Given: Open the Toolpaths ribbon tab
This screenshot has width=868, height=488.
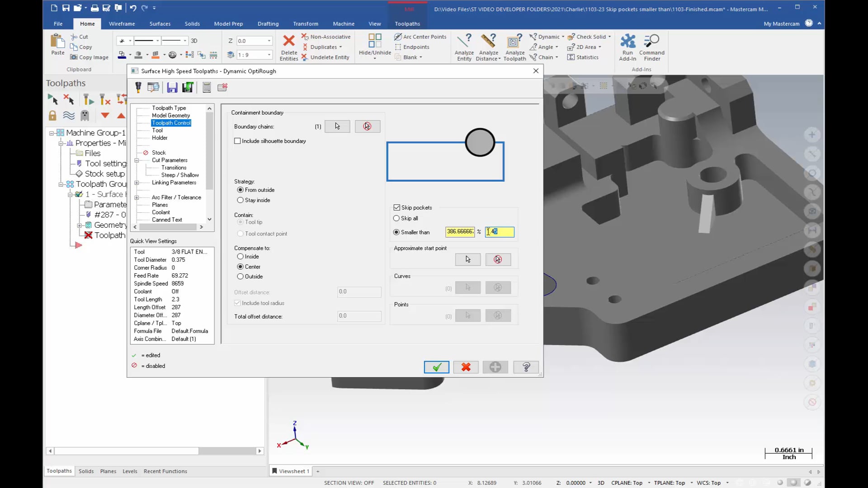Looking at the screenshot, I should tap(407, 23).
